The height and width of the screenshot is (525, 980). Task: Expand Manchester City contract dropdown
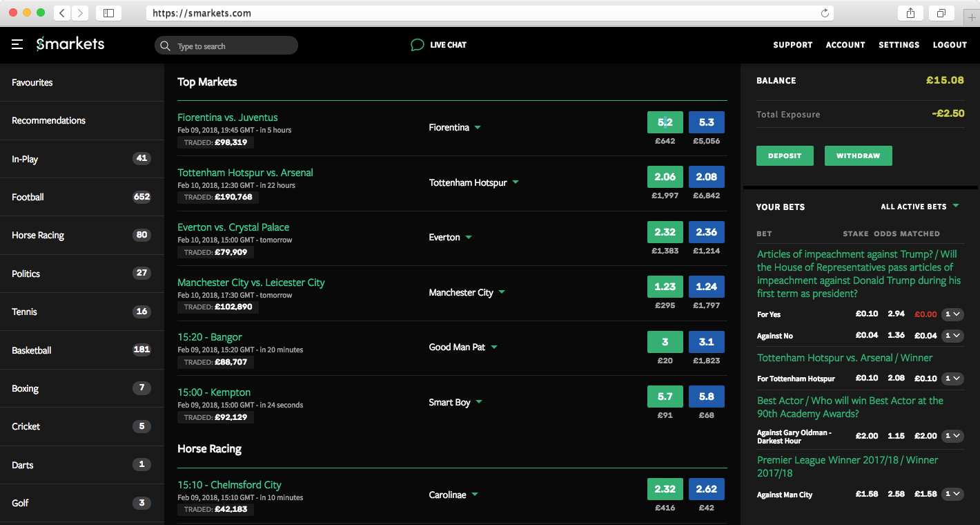pos(502,293)
